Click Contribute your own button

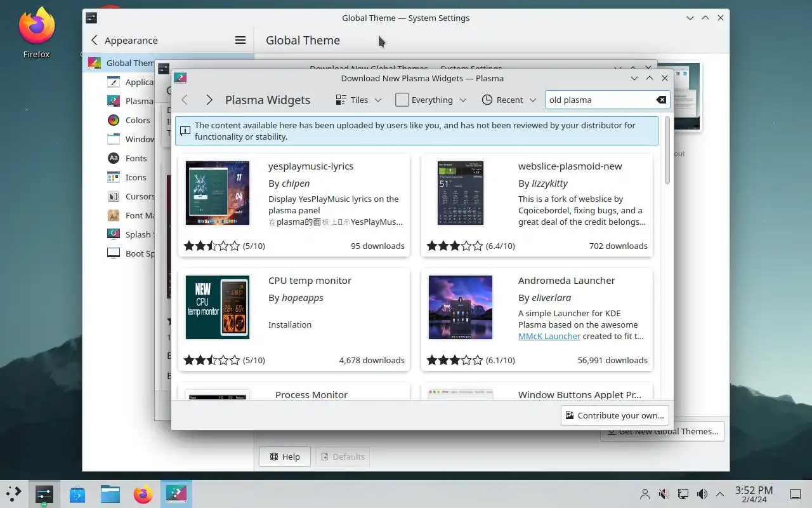pos(615,415)
